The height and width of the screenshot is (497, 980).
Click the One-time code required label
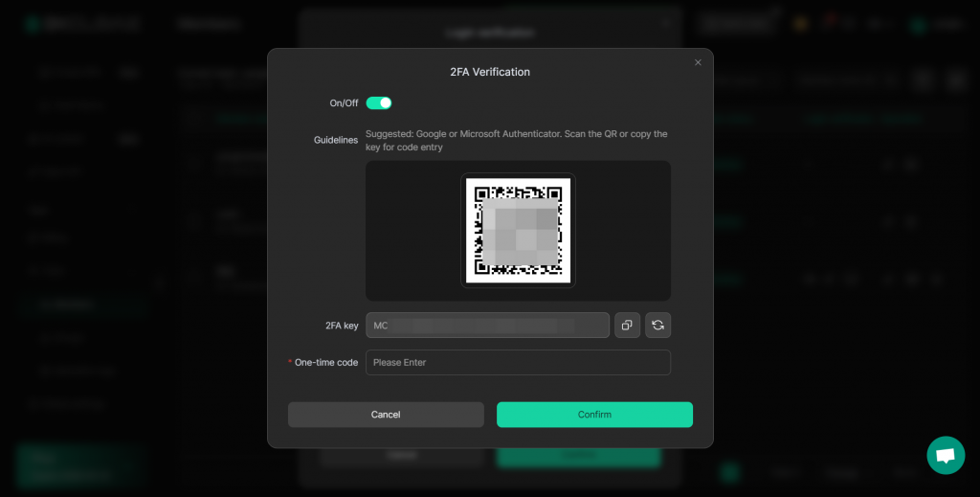click(x=325, y=363)
